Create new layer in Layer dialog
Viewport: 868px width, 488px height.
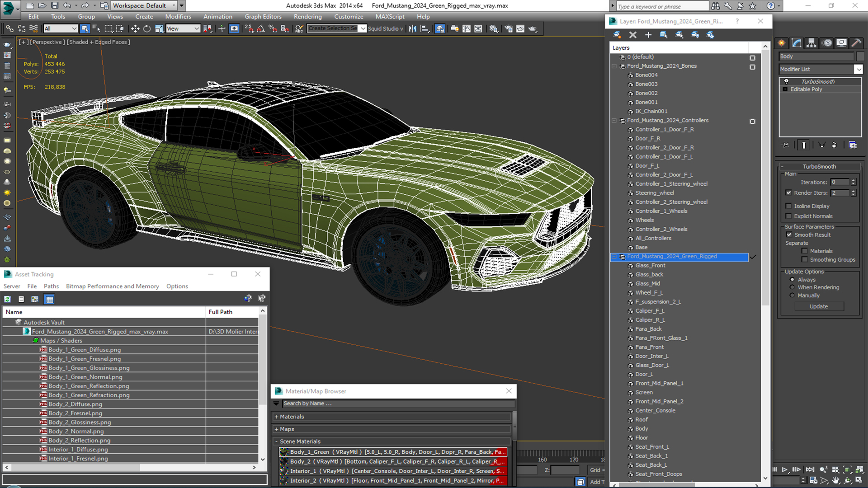click(x=617, y=35)
